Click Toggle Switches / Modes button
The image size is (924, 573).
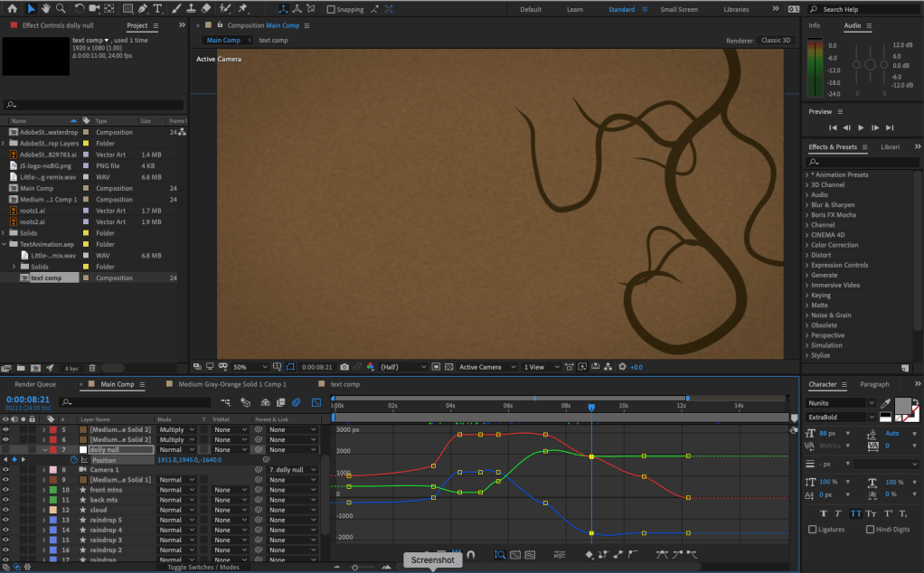point(203,567)
